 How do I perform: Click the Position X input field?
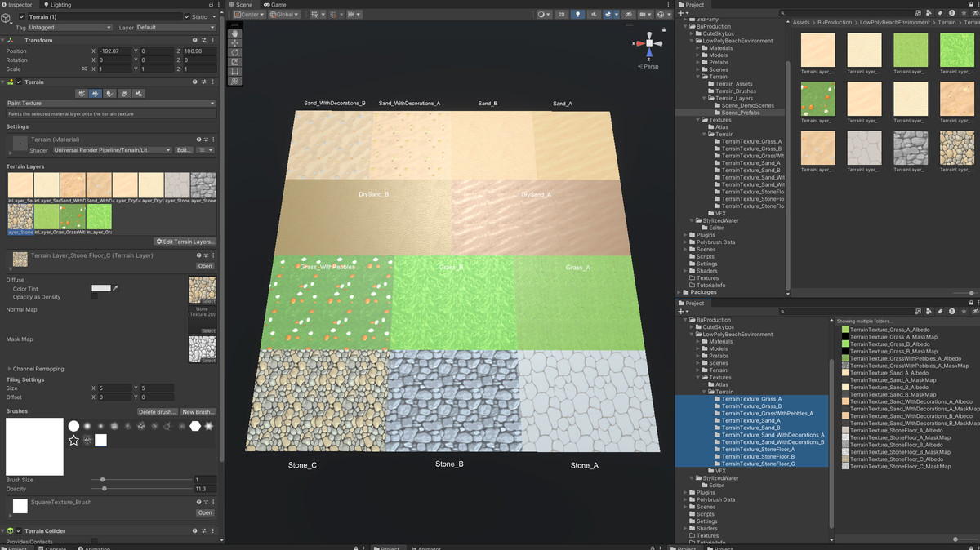[x=117, y=51]
